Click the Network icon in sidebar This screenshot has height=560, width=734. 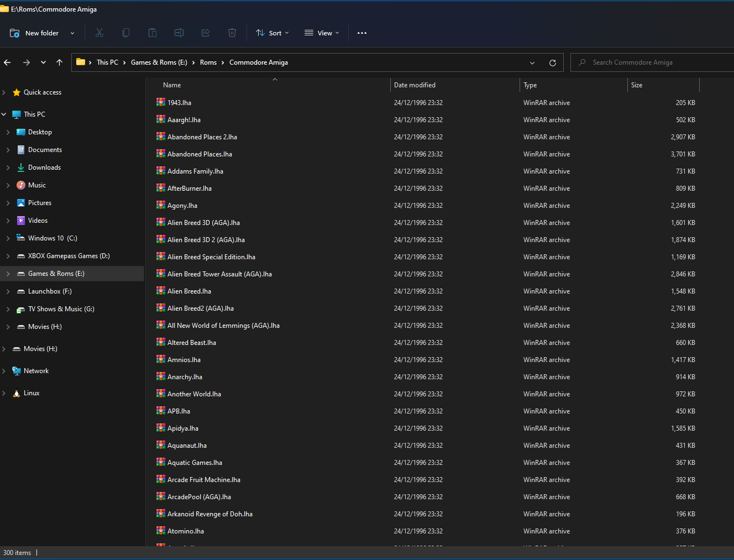coord(17,371)
